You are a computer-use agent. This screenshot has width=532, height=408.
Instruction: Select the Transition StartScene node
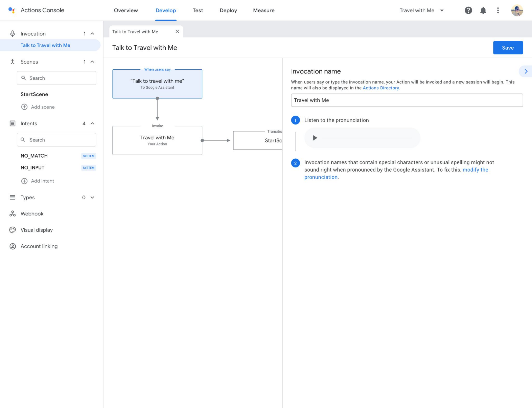click(257, 140)
